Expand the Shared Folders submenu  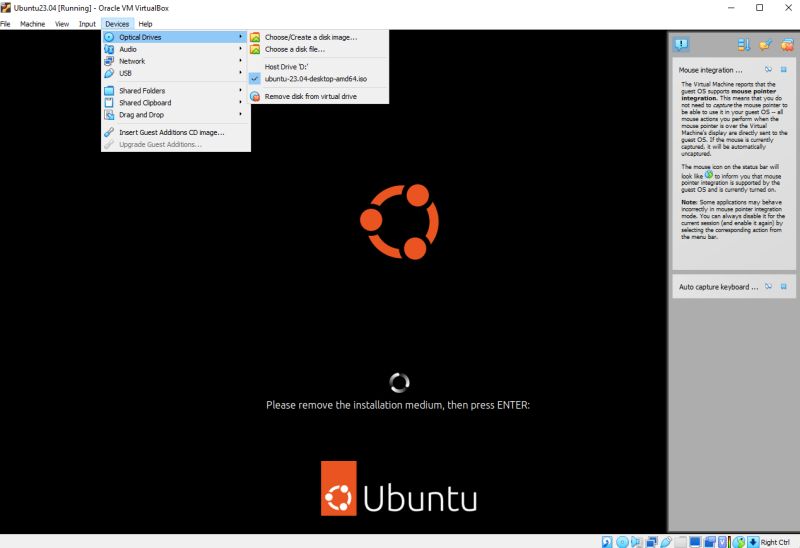176,91
